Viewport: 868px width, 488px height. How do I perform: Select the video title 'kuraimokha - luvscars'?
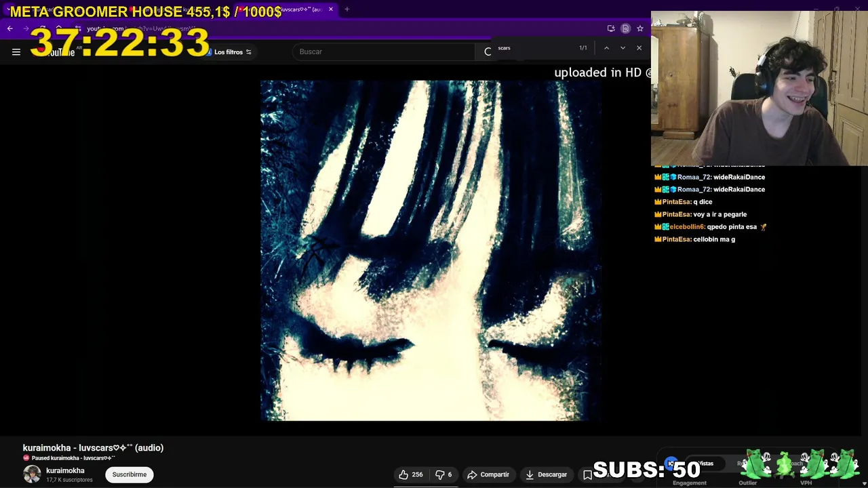pyautogui.click(x=93, y=448)
